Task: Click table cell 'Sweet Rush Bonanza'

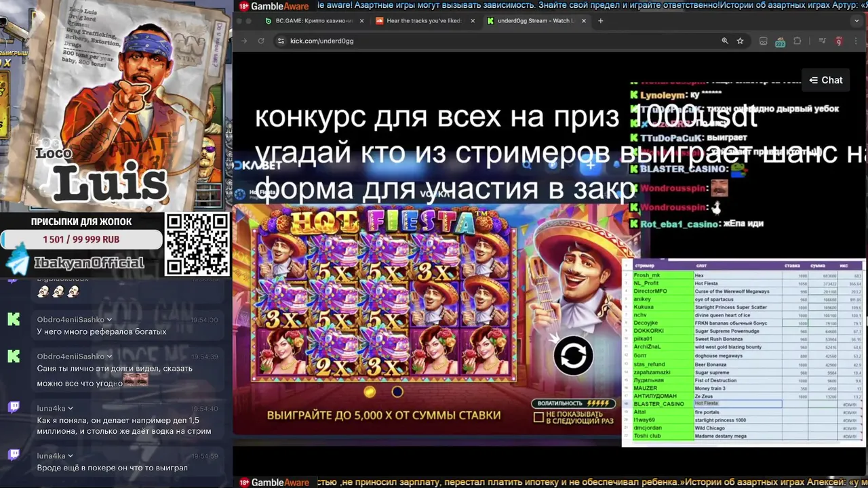Action: (x=736, y=339)
